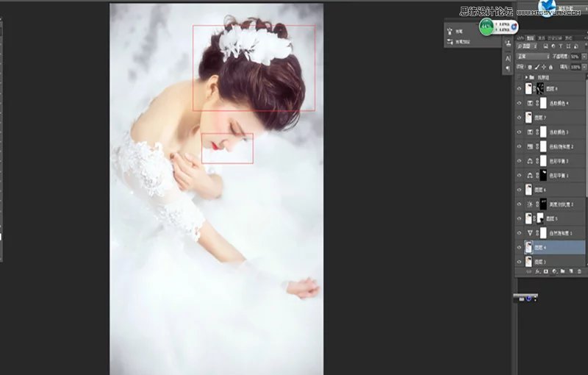Click Selective Color 4 adjustment icon
This screenshot has width=588, height=375.
(x=530, y=103)
